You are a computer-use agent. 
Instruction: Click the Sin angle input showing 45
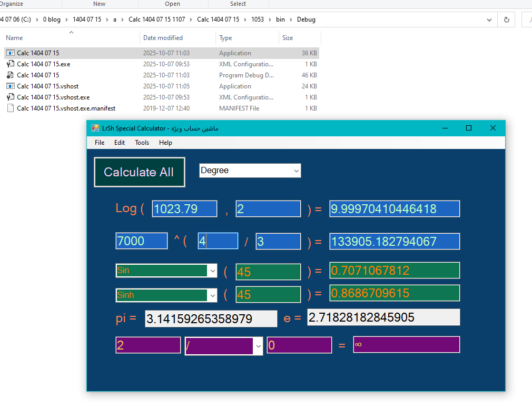(x=268, y=272)
